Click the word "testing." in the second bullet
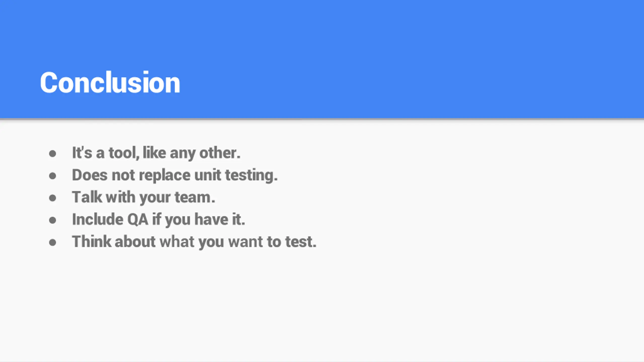 pyautogui.click(x=252, y=175)
